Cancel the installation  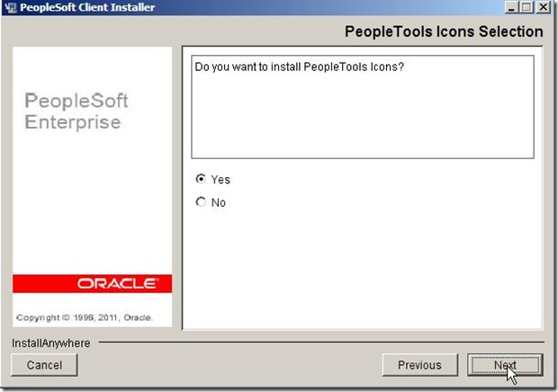[44, 365]
